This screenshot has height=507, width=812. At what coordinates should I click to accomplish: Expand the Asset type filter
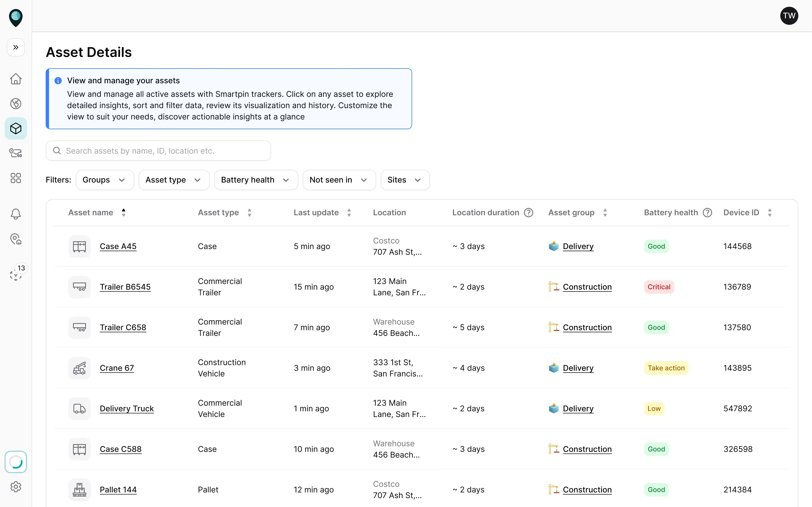(173, 180)
